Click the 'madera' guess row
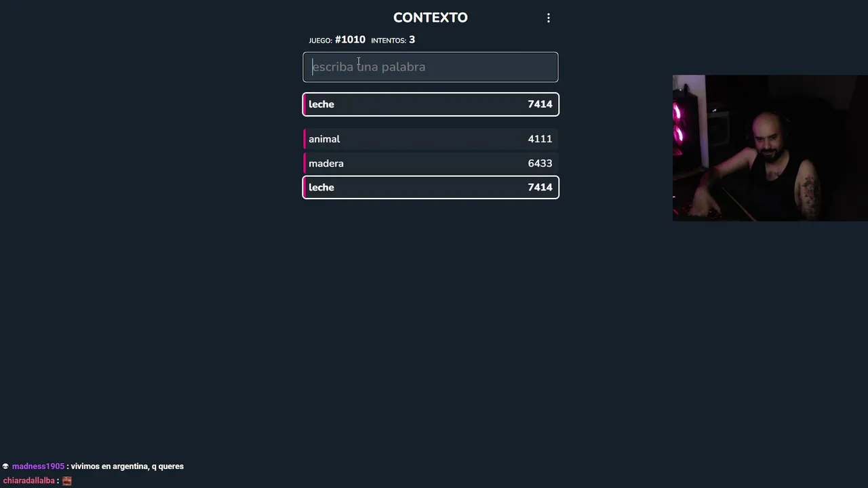This screenshot has height=488, width=868. 431,163
